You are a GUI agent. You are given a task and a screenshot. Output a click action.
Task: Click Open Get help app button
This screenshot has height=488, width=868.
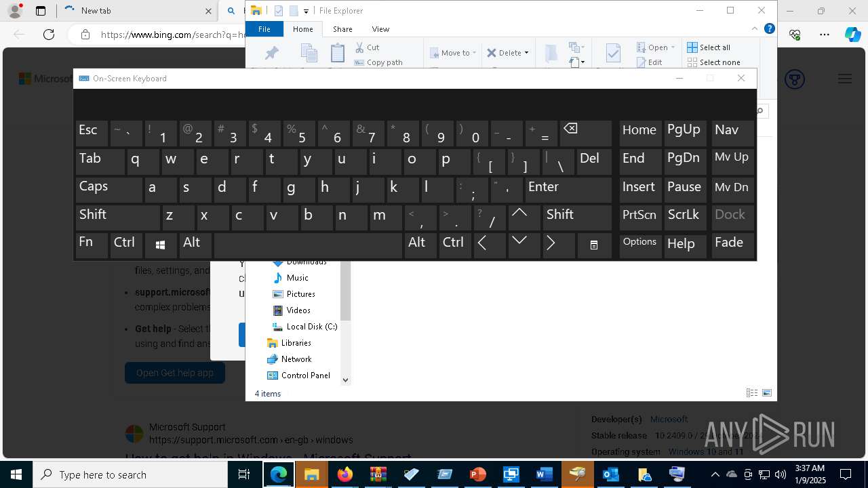pos(175,373)
